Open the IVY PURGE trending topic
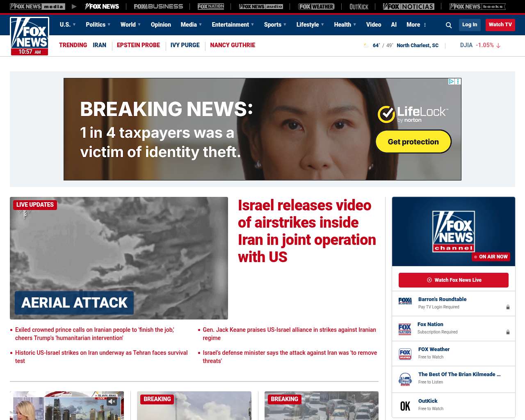 click(185, 45)
